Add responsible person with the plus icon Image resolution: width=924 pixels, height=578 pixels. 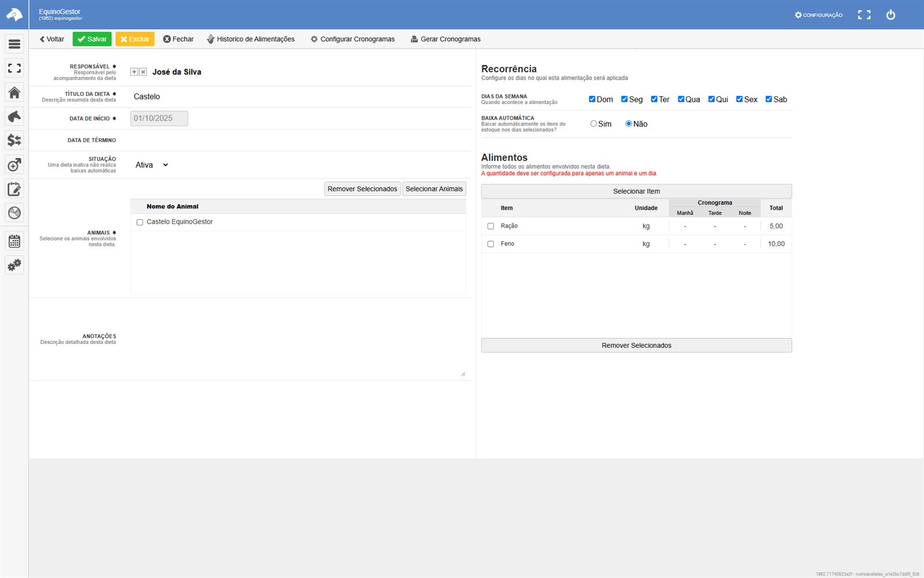[134, 72]
